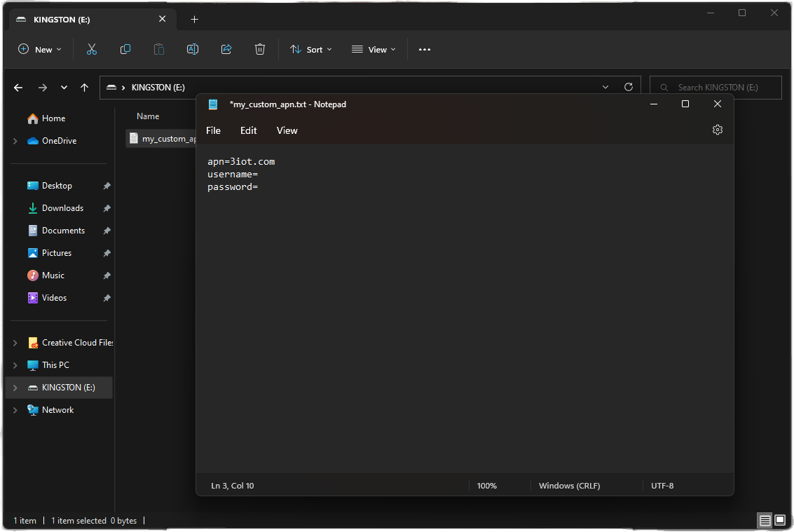Viewport: 794px width, 532px height.
Task: Select Network in the sidebar
Action: tap(57, 410)
